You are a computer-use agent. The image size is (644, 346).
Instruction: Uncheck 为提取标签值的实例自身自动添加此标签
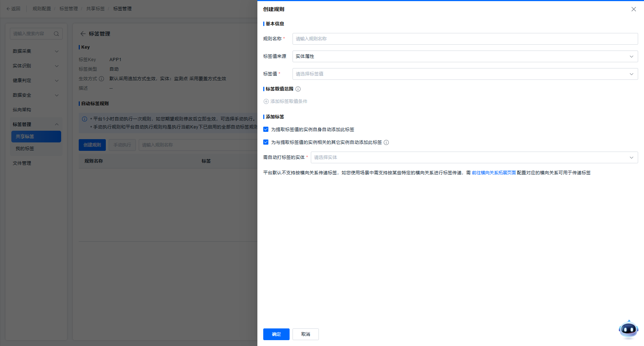point(266,129)
